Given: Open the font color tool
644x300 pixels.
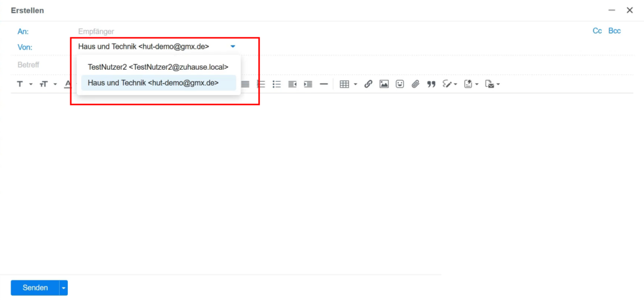Looking at the screenshot, I should [68, 84].
